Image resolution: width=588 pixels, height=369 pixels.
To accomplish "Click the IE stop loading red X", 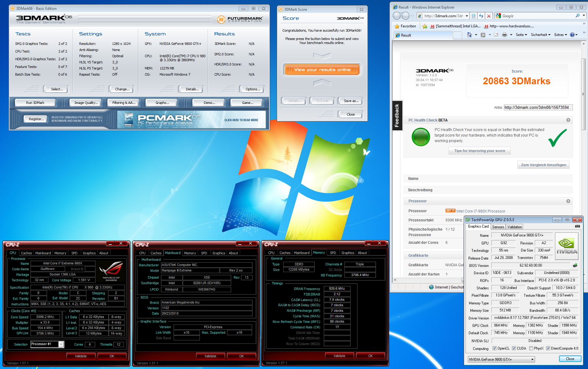I will click(x=489, y=16).
